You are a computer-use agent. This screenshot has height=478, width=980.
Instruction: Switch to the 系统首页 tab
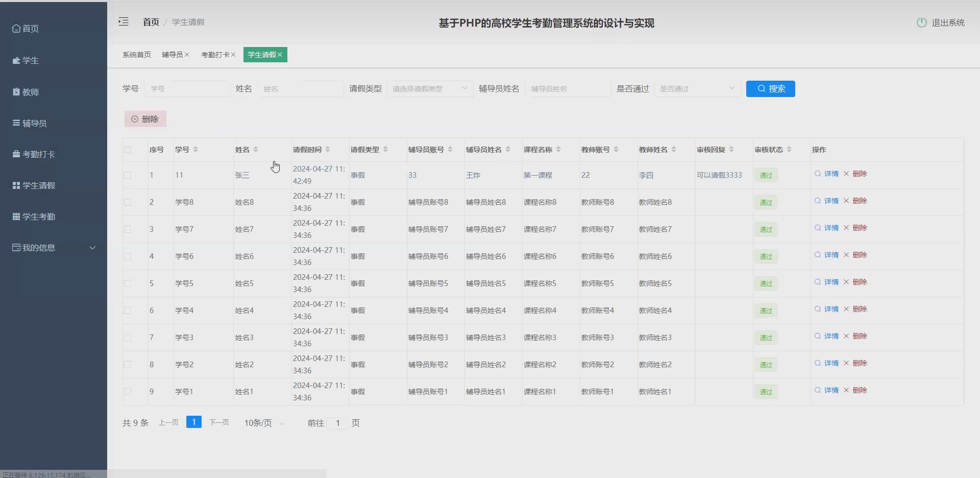[x=136, y=54]
